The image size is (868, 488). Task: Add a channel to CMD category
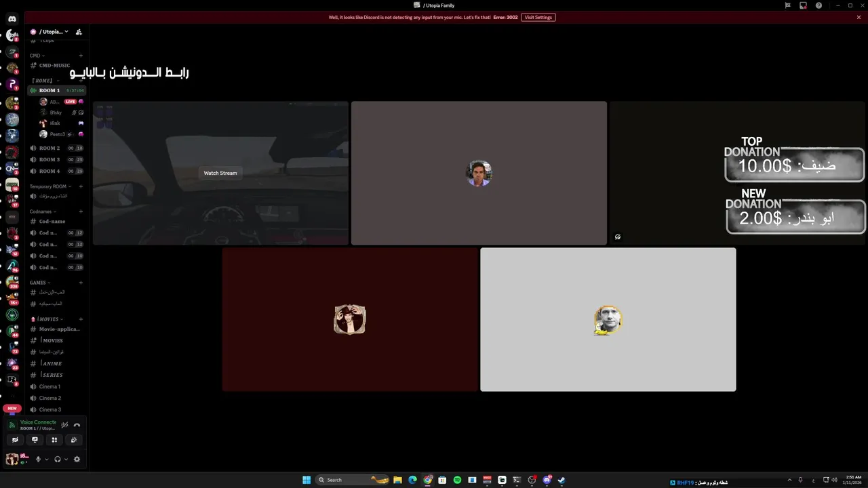pyautogui.click(x=81, y=56)
